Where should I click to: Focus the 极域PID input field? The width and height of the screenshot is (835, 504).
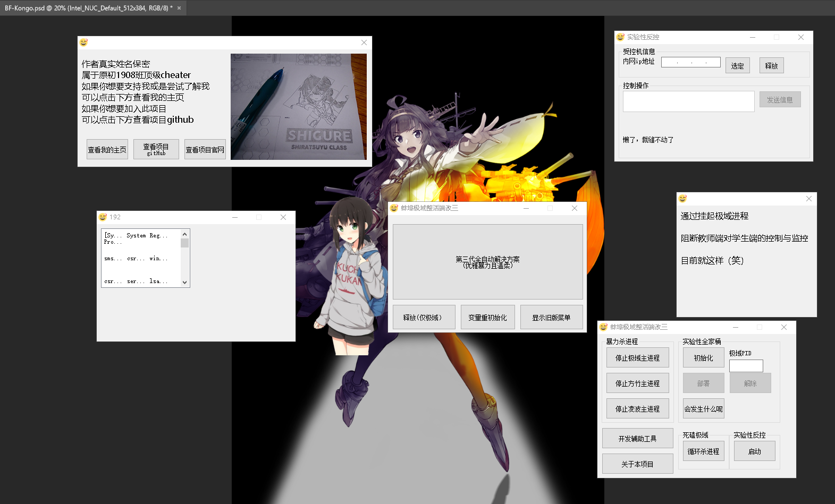click(x=746, y=366)
